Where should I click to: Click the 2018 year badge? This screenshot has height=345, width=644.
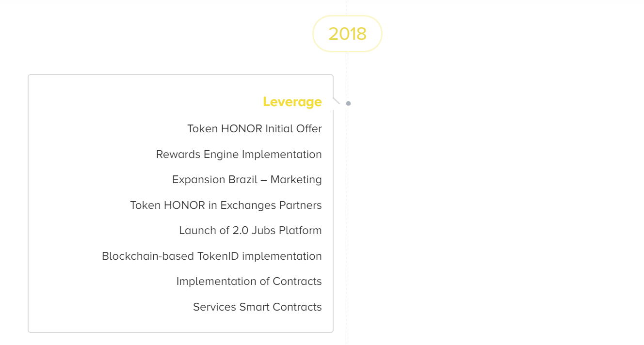tap(347, 33)
